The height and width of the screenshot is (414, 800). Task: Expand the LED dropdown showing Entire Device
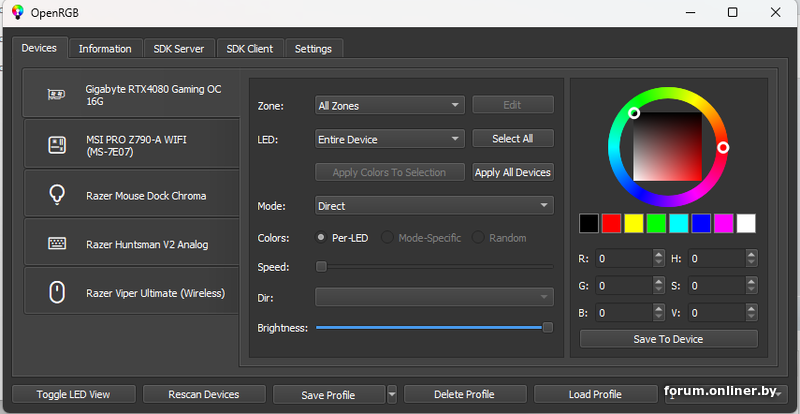click(x=389, y=139)
